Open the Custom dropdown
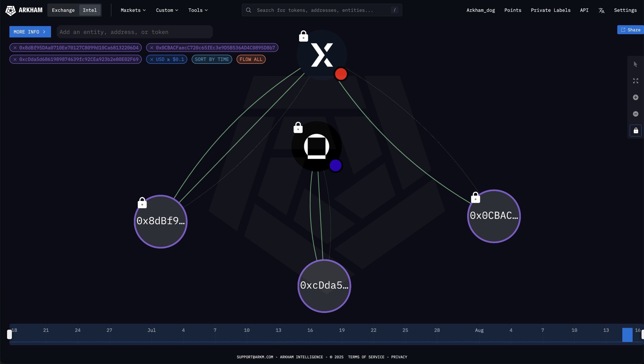Viewport: 644px width, 364px height. coord(166,10)
